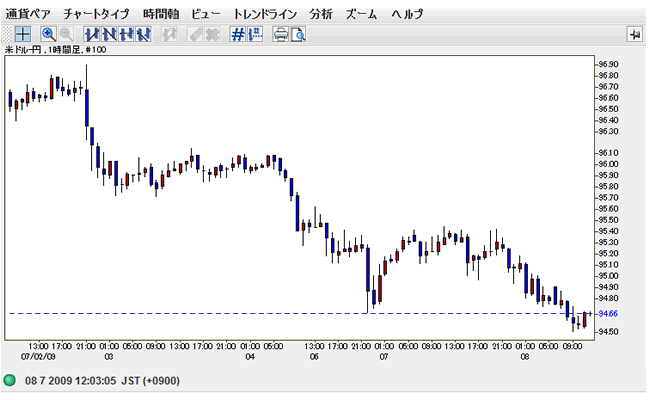The height and width of the screenshot is (400, 650).
Task: Click the green connection status indicator
Action: coord(10,380)
